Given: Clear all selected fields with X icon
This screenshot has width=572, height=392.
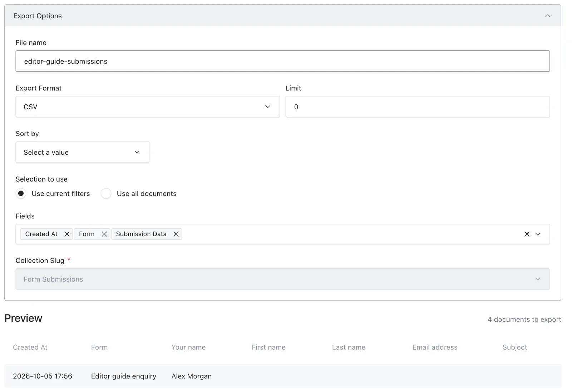Looking at the screenshot, I should click(x=527, y=234).
